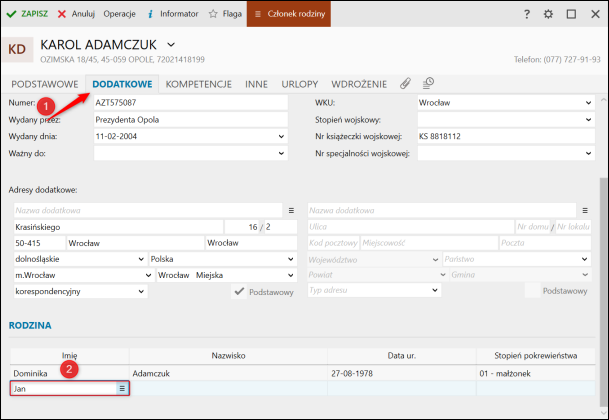This screenshot has height=420, width=609.
Task: Click the vertical scrollbar
Action: pos(603,291)
